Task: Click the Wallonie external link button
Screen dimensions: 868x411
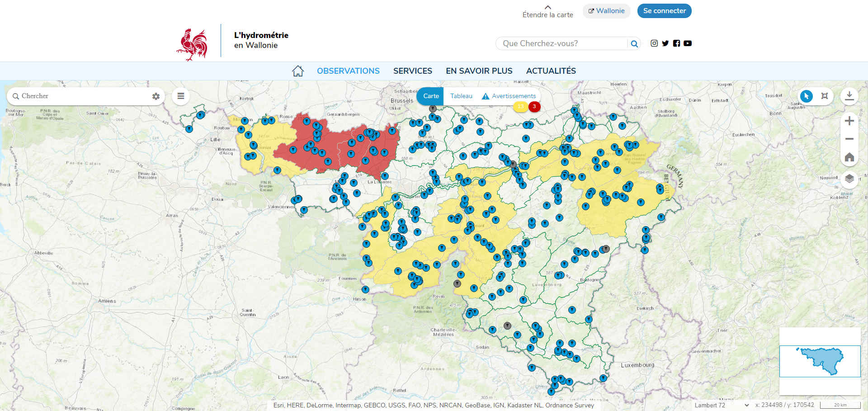Action: (x=607, y=11)
